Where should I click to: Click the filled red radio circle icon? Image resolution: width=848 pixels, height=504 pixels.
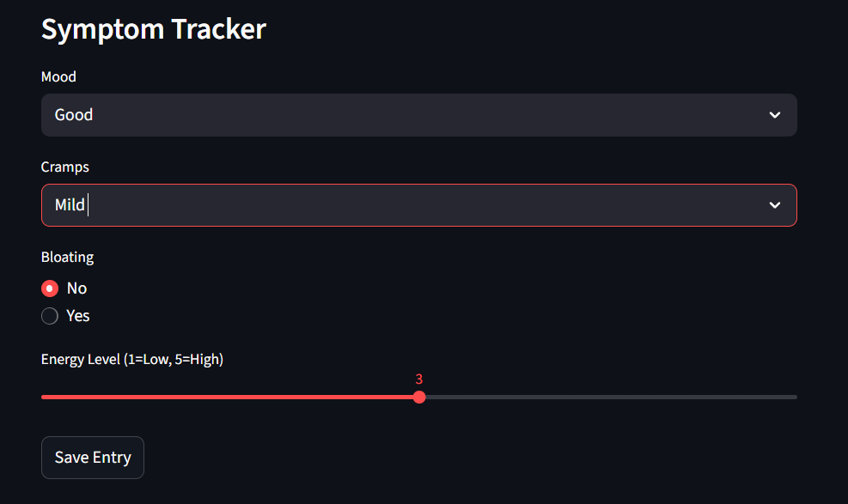click(49, 288)
